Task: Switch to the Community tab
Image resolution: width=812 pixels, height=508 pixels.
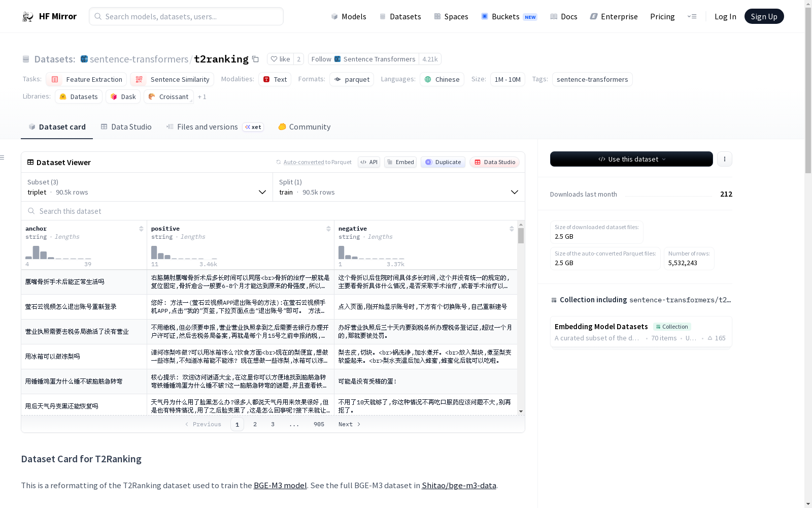Action: [x=304, y=127]
